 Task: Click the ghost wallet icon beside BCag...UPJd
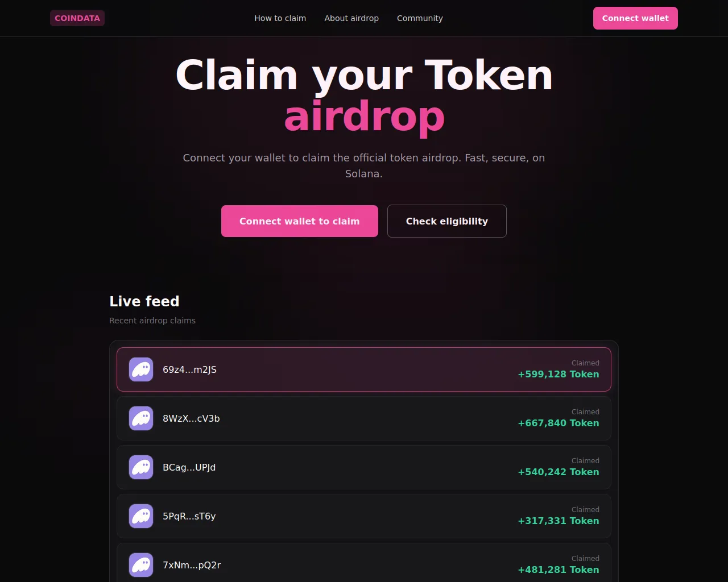coord(141,467)
